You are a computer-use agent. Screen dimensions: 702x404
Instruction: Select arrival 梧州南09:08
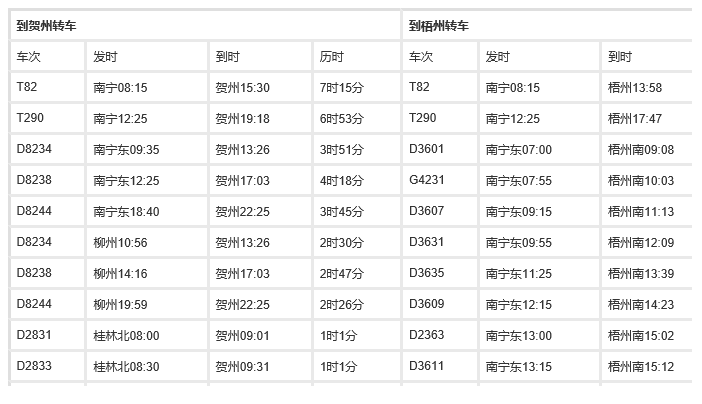tap(641, 150)
